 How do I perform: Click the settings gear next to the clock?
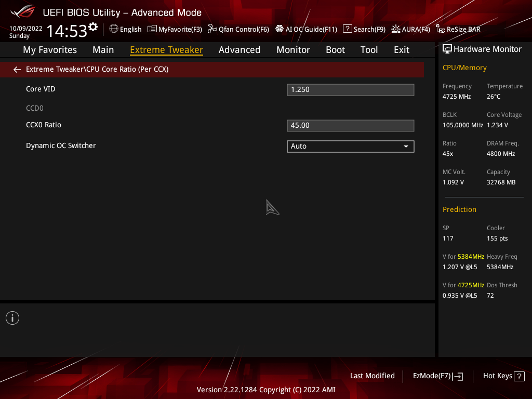pos(93,27)
